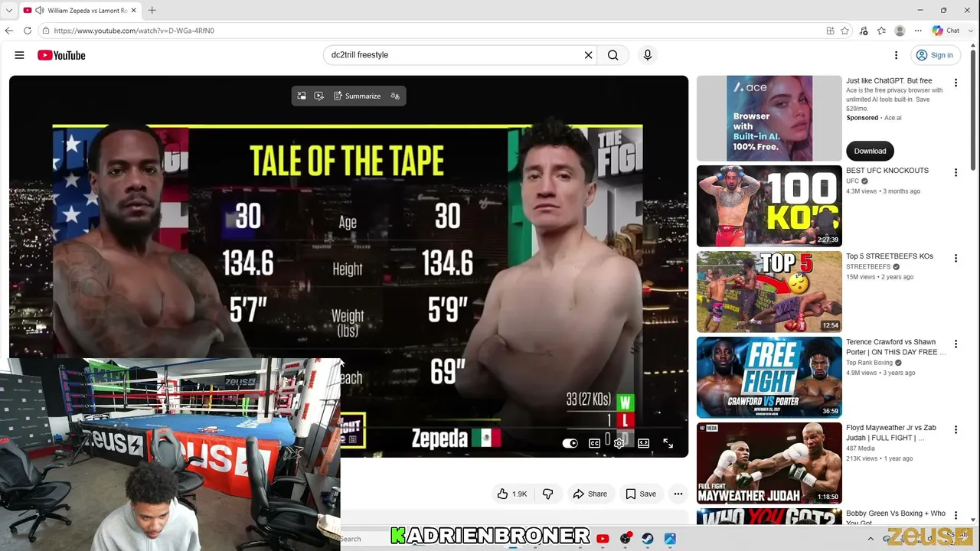Go to YouTube home via logo
This screenshot has width=980, height=551.
click(61, 55)
